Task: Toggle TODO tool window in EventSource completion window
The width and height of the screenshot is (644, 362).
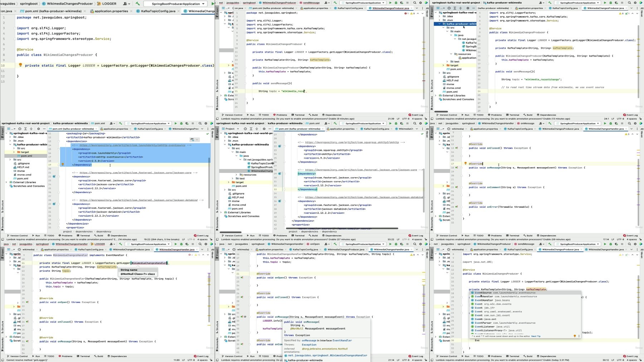Action: point(478,356)
